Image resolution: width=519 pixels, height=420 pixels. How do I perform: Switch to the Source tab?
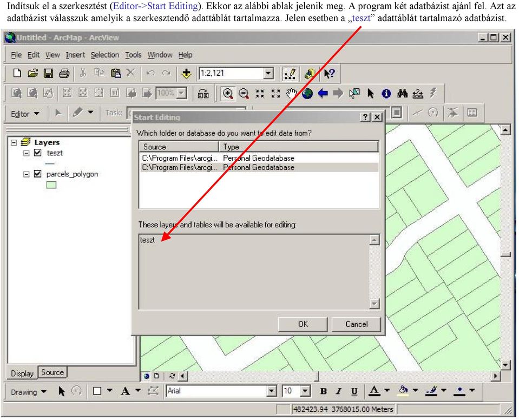coord(52,372)
